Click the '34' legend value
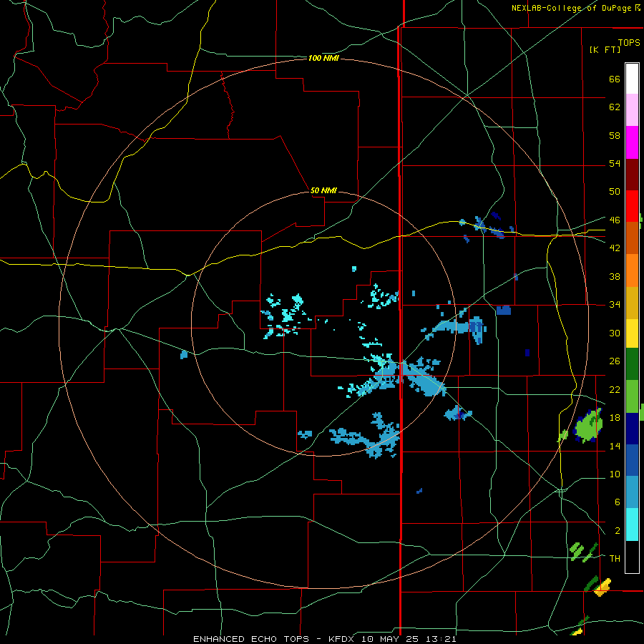 pyautogui.click(x=615, y=305)
